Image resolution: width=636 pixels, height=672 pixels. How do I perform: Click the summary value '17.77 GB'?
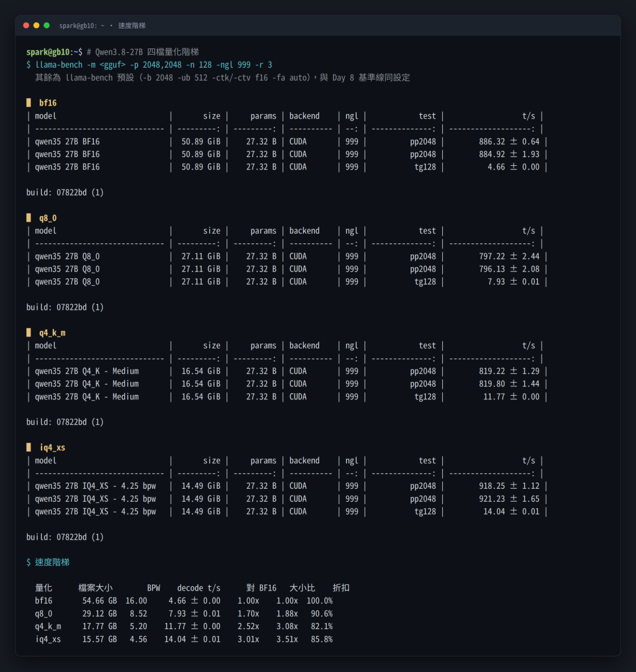pos(99,626)
